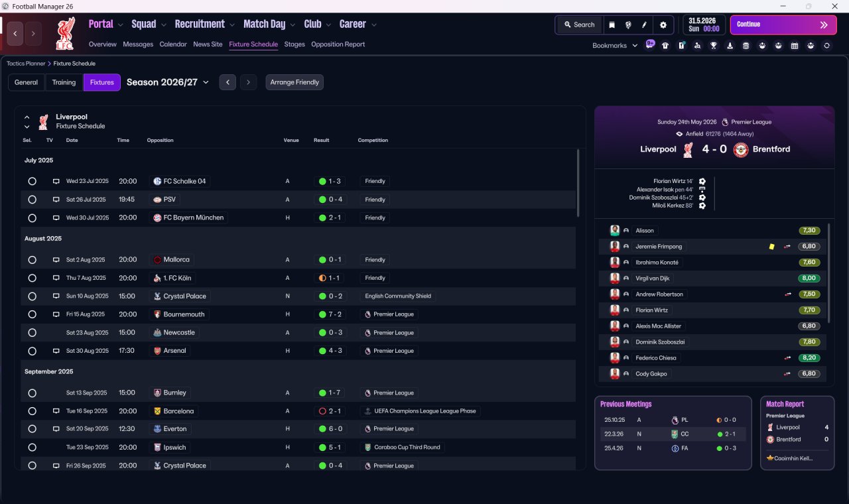Switch to the Overview tab

point(103,44)
